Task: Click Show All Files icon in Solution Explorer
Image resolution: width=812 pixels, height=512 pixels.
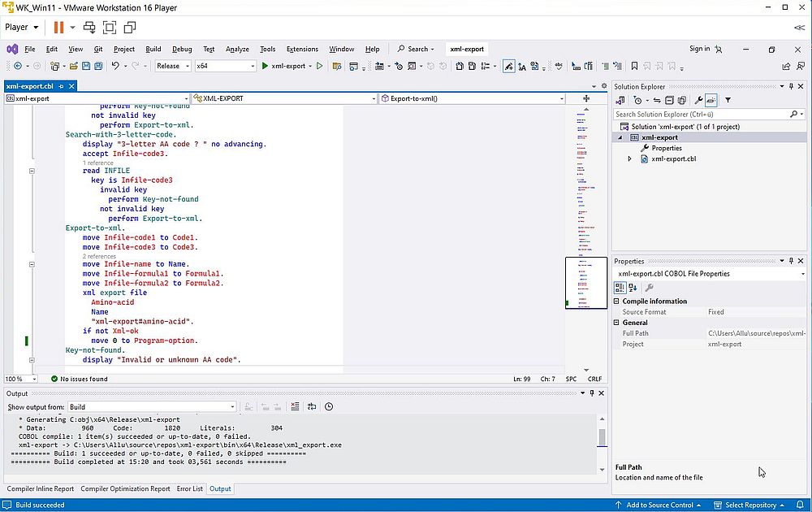Action: [x=682, y=101]
